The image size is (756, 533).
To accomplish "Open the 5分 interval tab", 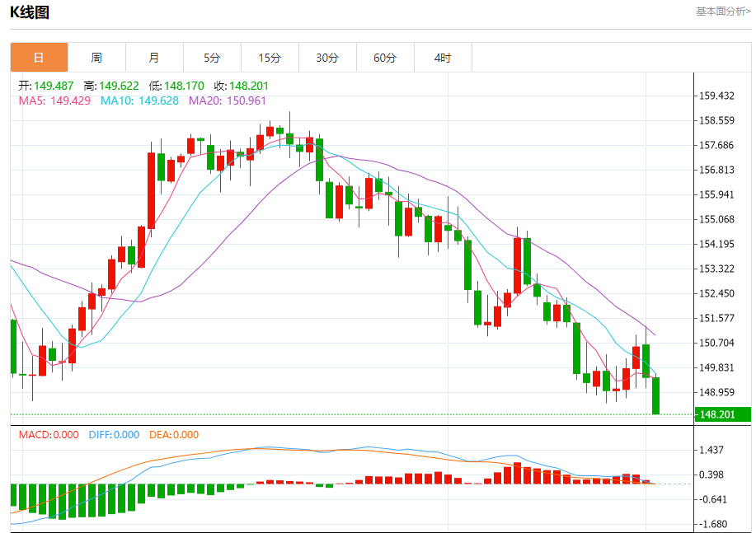I will click(212, 58).
